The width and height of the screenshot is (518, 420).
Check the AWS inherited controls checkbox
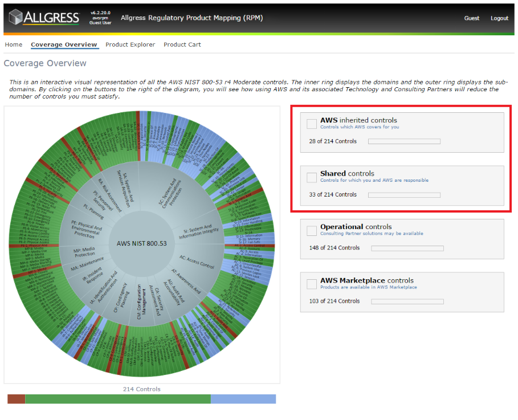click(x=312, y=124)
